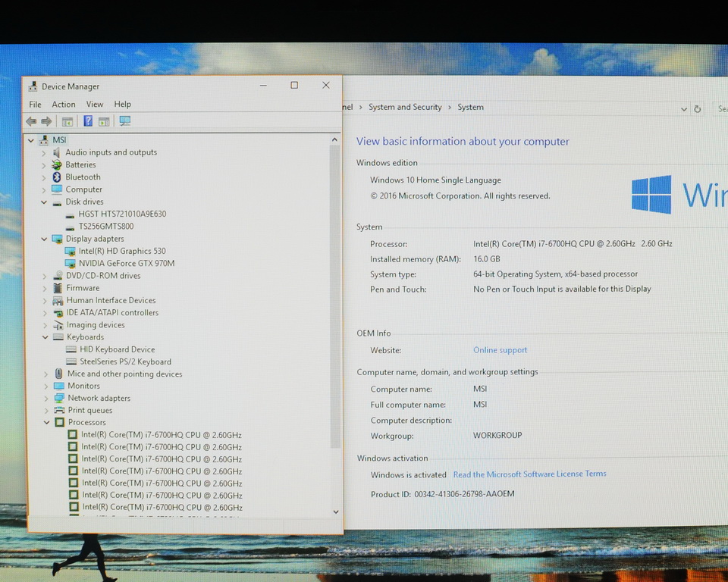Click the Show/Hide Console Tree toolbar icon

pyautogui.click(x=67, y=122)
